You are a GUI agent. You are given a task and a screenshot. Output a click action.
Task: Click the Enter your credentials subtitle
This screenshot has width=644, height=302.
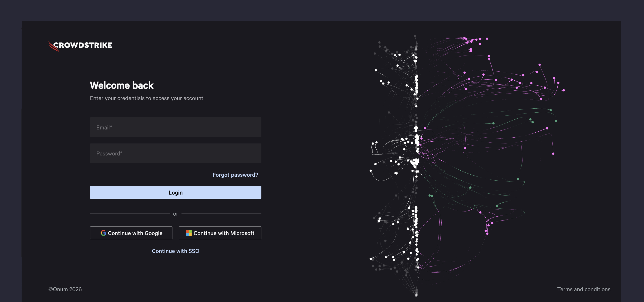[x=146, y=98]
